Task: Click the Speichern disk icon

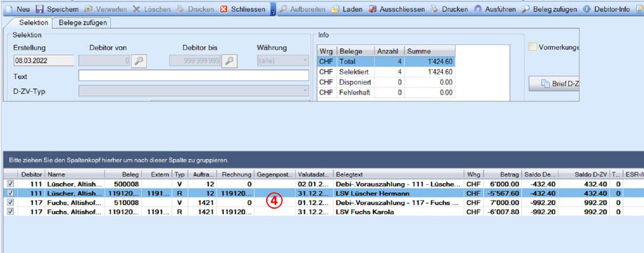Action: (x=40, y=10)
